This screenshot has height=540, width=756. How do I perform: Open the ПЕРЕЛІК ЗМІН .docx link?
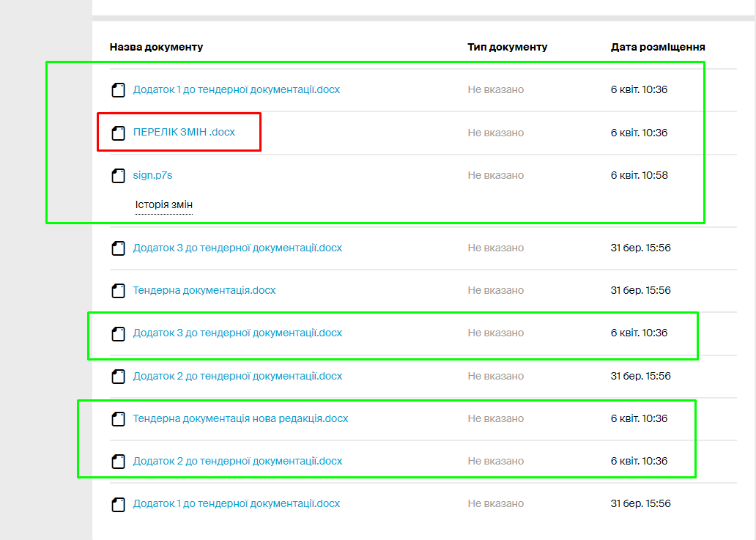(184, 133)
